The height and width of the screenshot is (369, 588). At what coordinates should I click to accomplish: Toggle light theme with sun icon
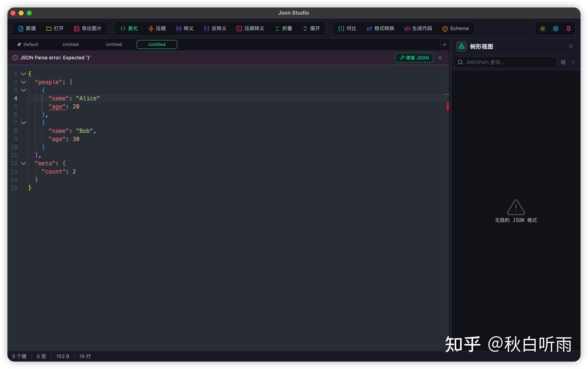(543, 29)
